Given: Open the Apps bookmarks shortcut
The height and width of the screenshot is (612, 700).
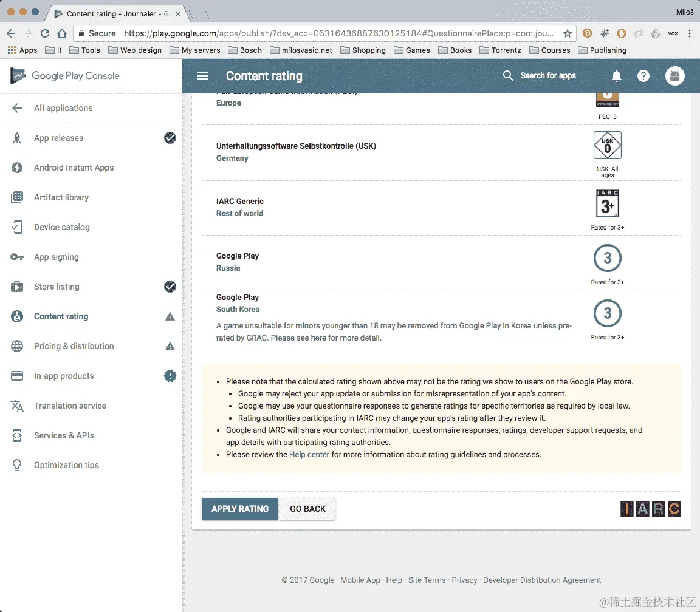Looking at the screenshot, I should [x=22, y=50].
